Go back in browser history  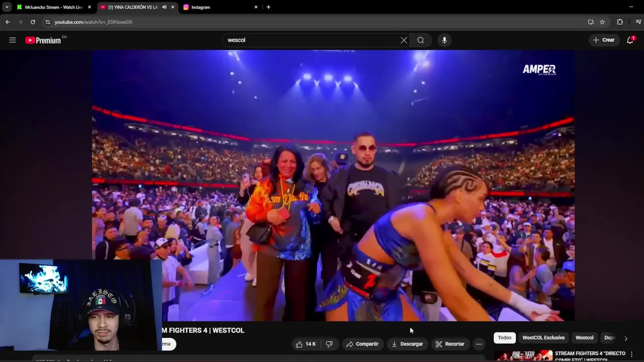pyautogui.click(x=8, y=22)
